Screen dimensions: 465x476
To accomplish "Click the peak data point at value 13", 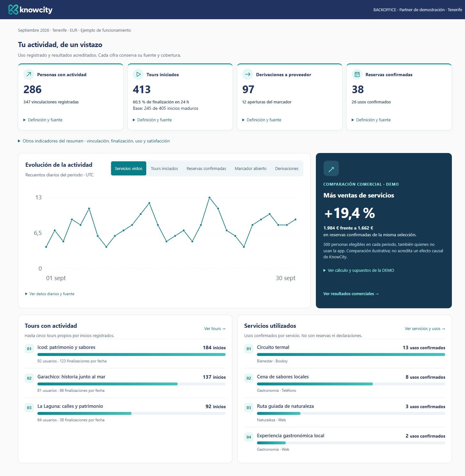I will [x=209, y=198].
